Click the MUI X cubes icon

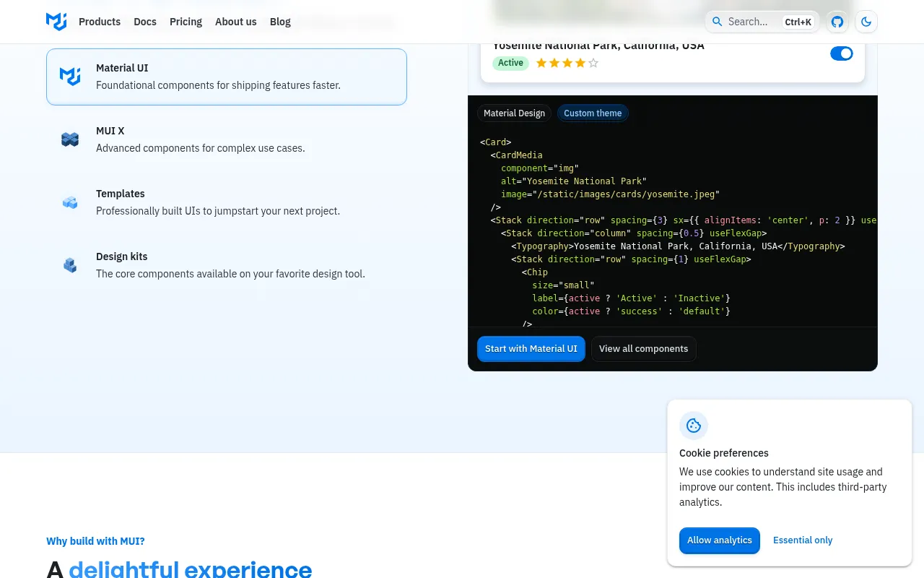(x=70, y=139)
